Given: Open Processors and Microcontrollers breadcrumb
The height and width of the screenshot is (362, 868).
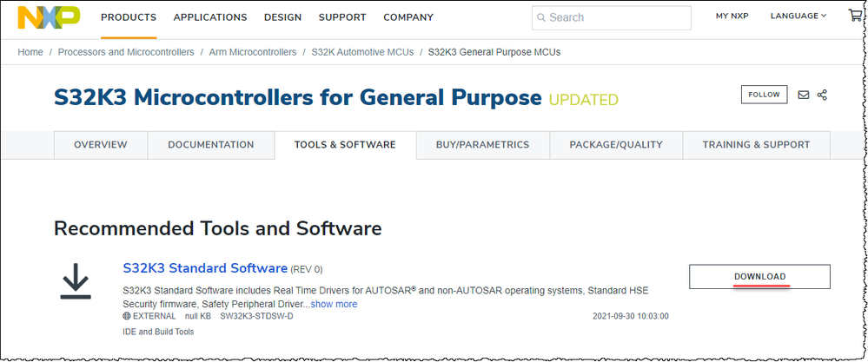Looking at the screenshot, I should [126, 52].
